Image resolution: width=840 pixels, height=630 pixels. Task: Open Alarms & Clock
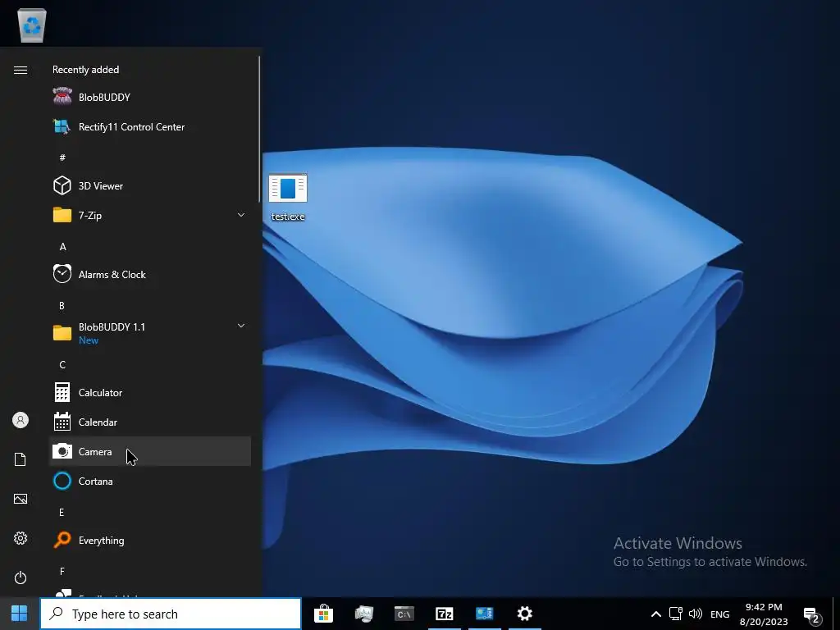(x=150, y=274)
